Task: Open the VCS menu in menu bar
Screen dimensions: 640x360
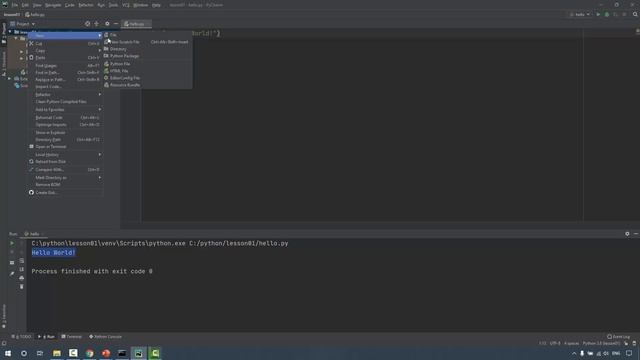Action: (x=126, y=5)
